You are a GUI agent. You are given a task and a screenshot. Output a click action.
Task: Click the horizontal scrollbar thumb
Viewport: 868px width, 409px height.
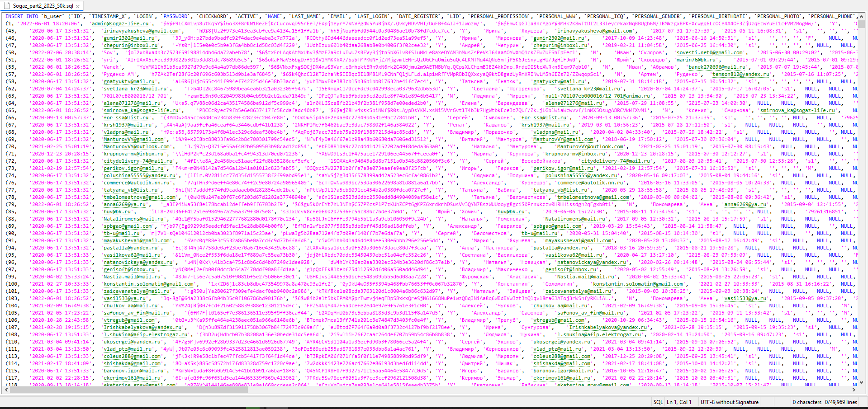pyautogui.click(x=129, y=390)
